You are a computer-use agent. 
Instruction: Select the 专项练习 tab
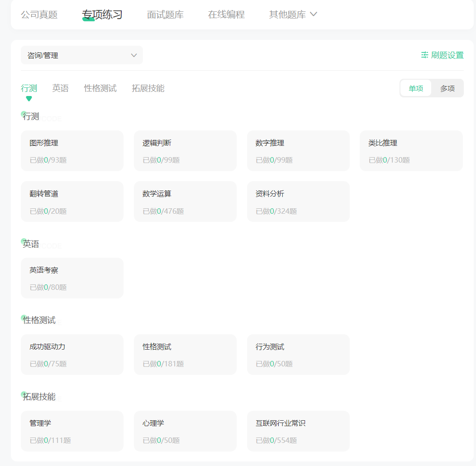[102, 14]
